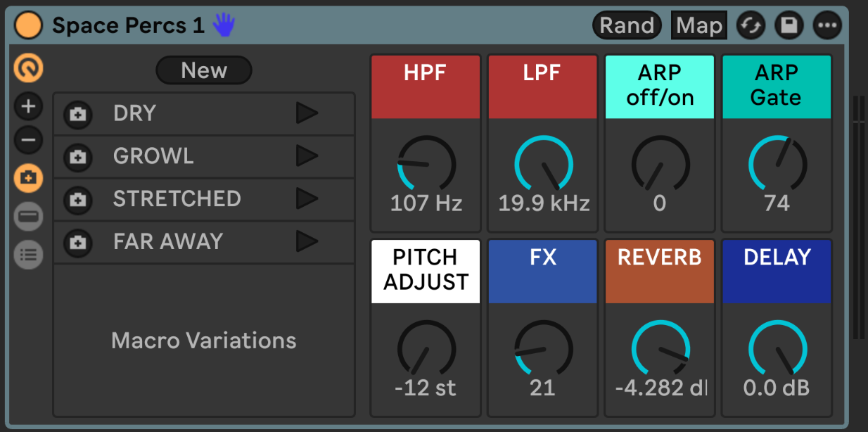Toggle the ARP off/on macro button
The image size is (868, 432).
tap(659, 86)
